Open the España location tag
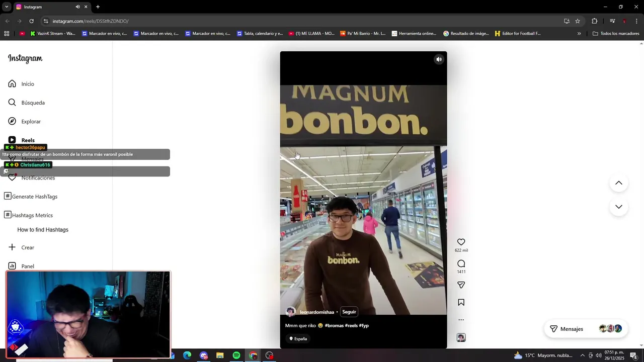 tap(298, 339)
